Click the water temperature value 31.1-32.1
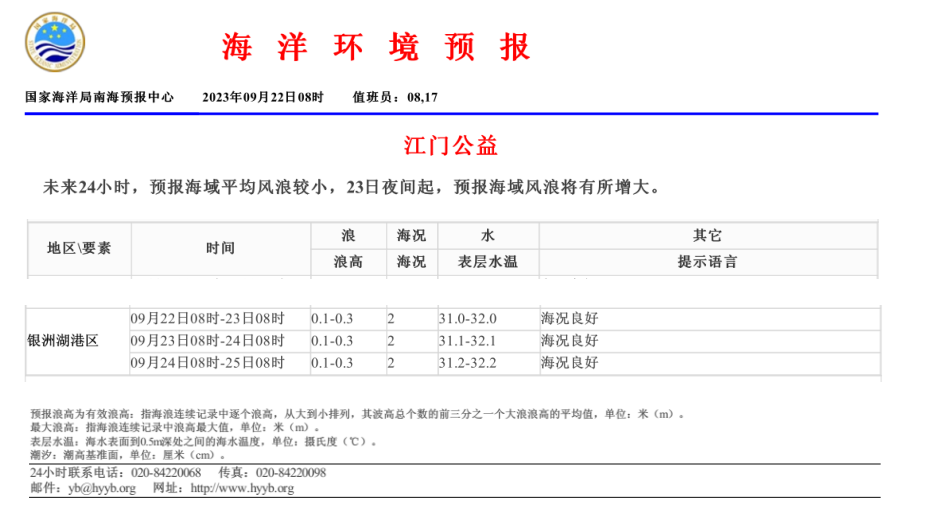929x512 pixels. tap(467, 341)
